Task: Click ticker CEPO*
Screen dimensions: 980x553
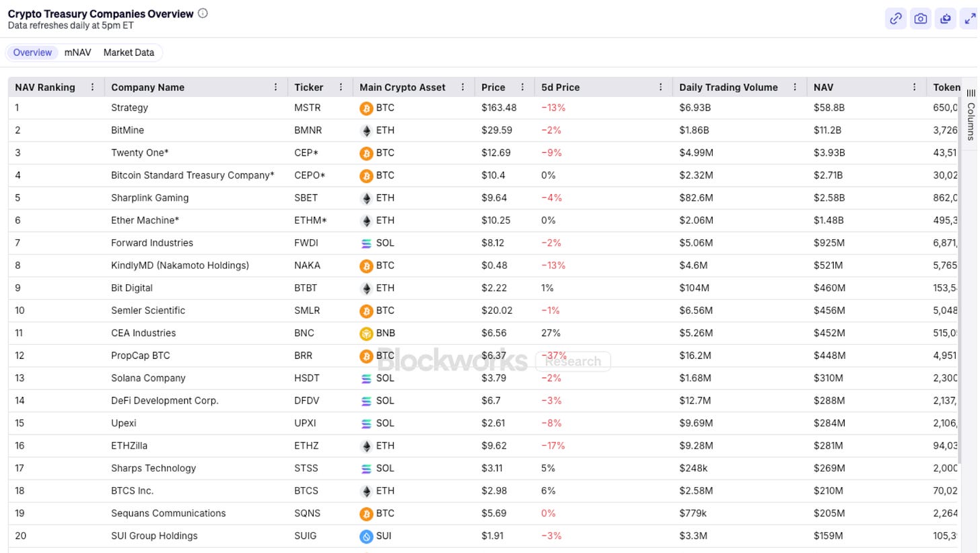Action: coord(310,175)
